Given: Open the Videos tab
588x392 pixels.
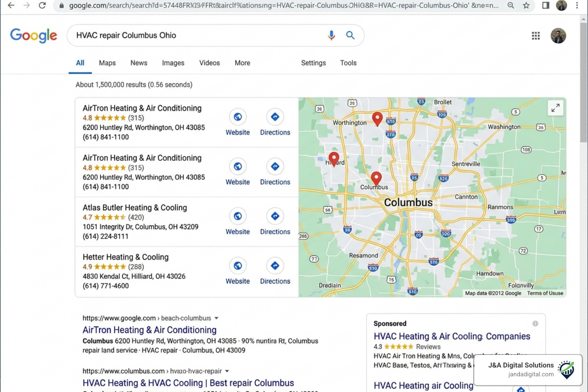Looking at the screenshot, I should pyautogui.click(x=209, y=63).
